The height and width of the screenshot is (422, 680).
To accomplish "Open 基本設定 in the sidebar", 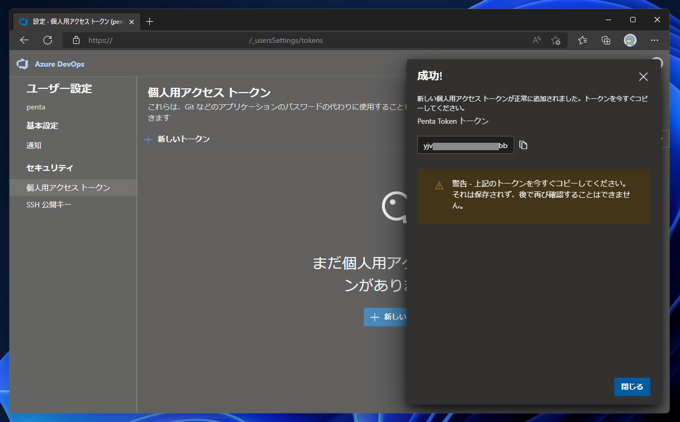I will click(42, 126).
